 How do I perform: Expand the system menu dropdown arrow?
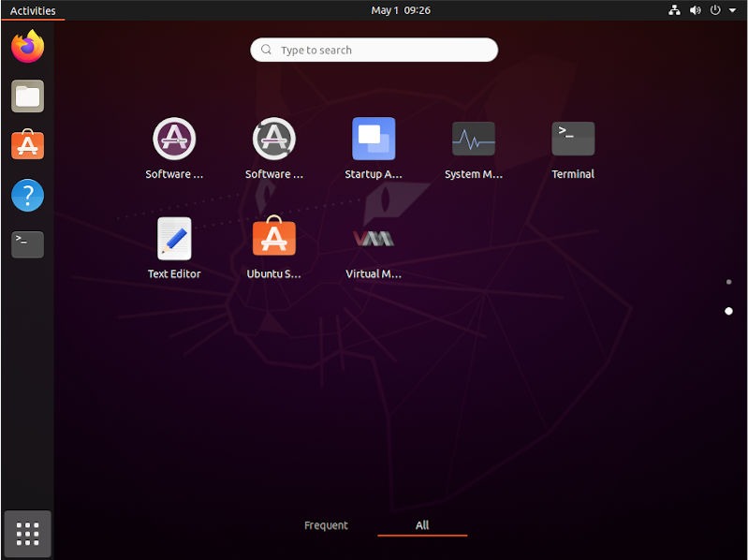pyautogui.click(x=732, y=10)
